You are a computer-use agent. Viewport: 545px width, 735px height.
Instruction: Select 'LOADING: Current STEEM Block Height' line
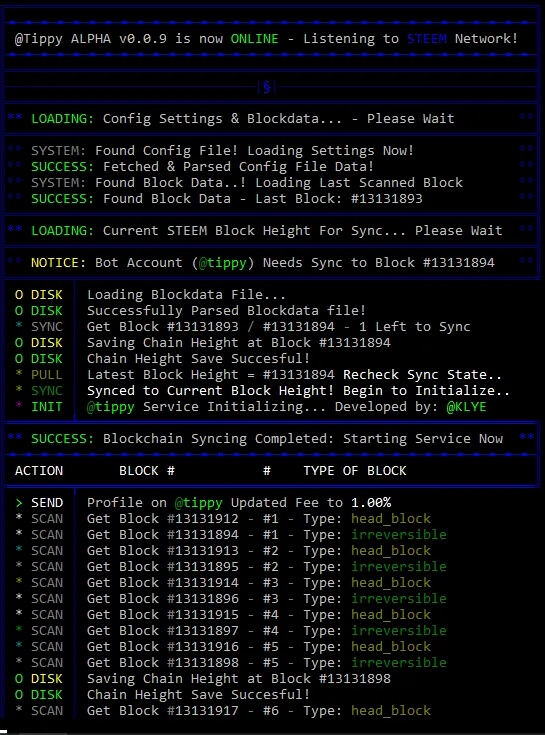pos(267,231)
